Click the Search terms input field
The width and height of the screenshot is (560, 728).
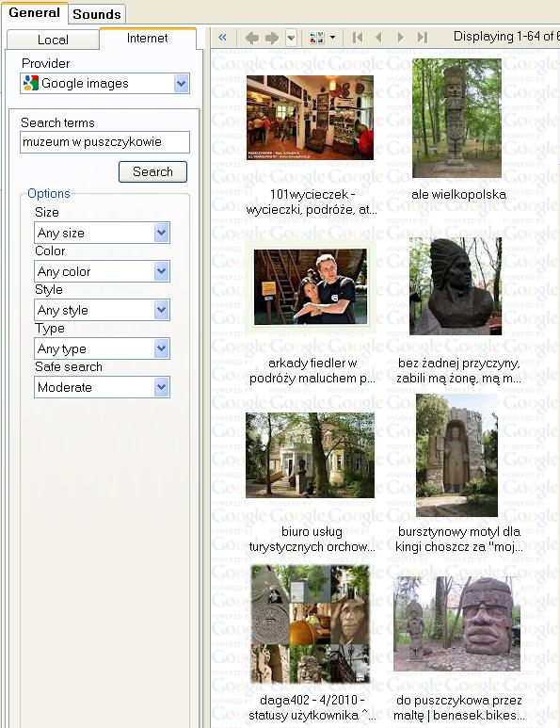point(104,141)
